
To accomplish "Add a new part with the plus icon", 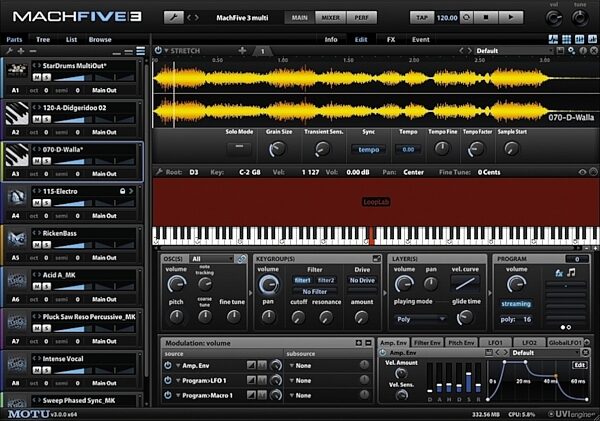I will [21, 51].
